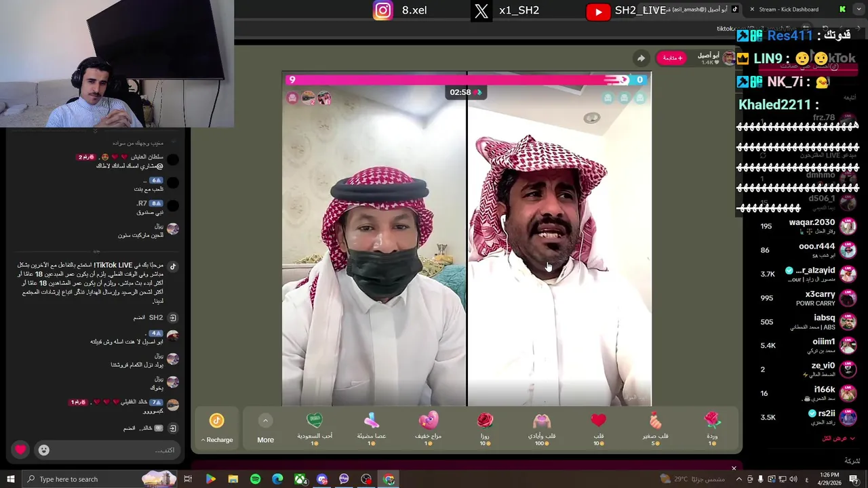Click the left streamer video pane
The image size is (868, 488).
click(374, 239)
